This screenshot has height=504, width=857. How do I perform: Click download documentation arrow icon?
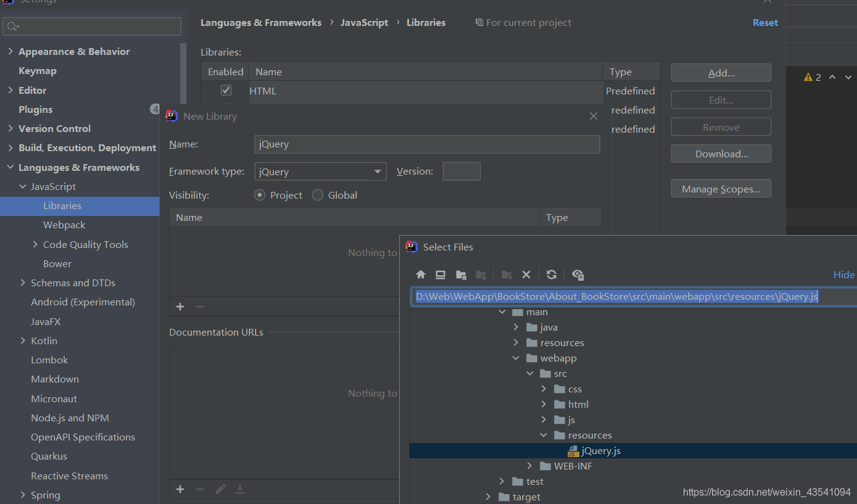(240, 489)
